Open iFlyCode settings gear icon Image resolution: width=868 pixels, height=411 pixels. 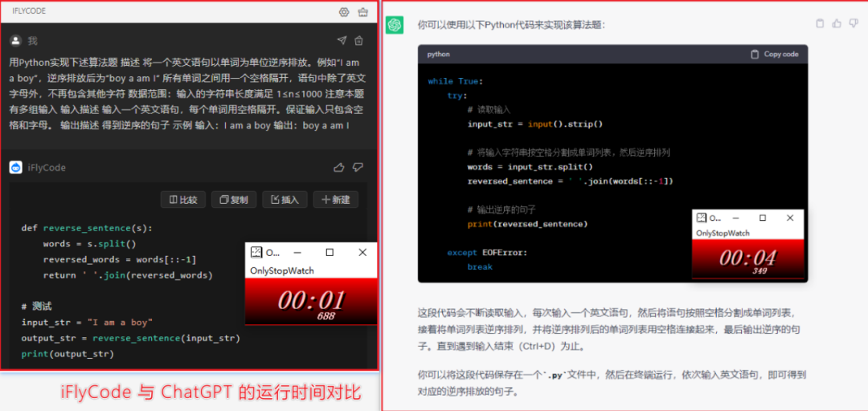344,12
